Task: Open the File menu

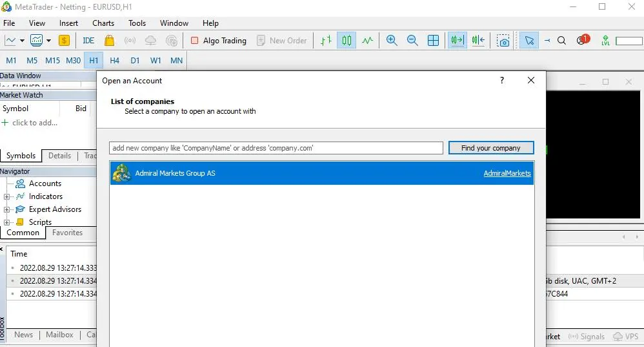Action: [x=9, y=23]
